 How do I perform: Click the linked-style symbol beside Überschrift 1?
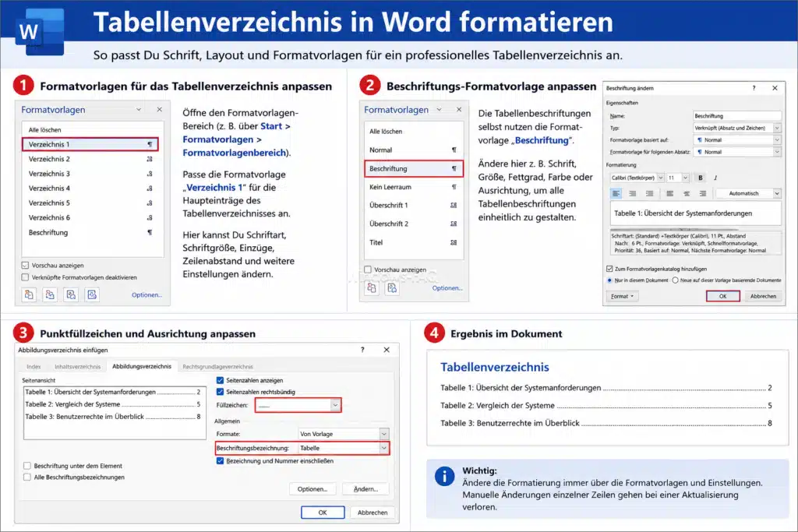click(x=454, y=206)
